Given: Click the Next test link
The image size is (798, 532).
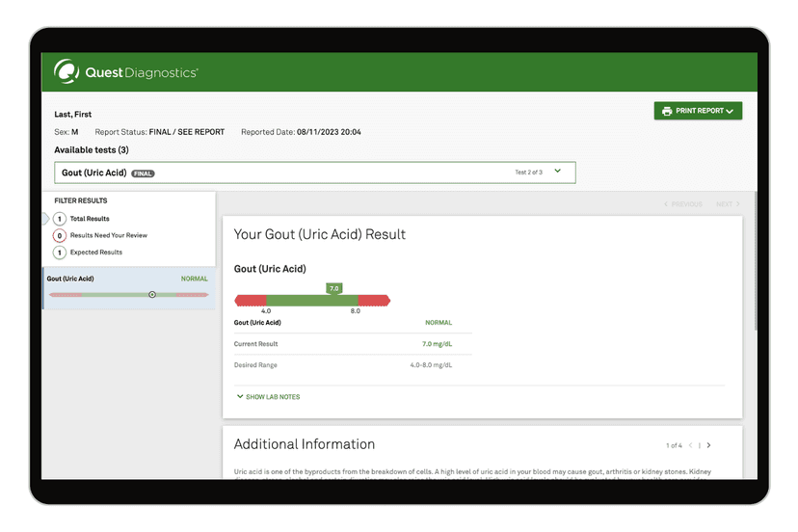Looking at the screenshot, I should tap(728, 204).
